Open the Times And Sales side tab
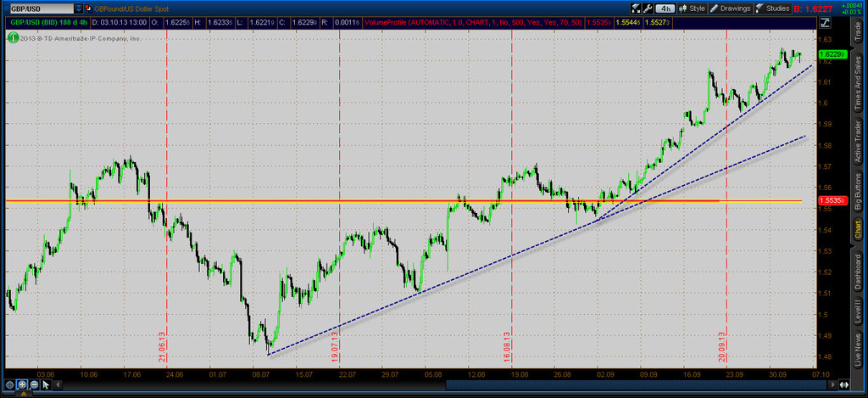 [x=859, y=83]
